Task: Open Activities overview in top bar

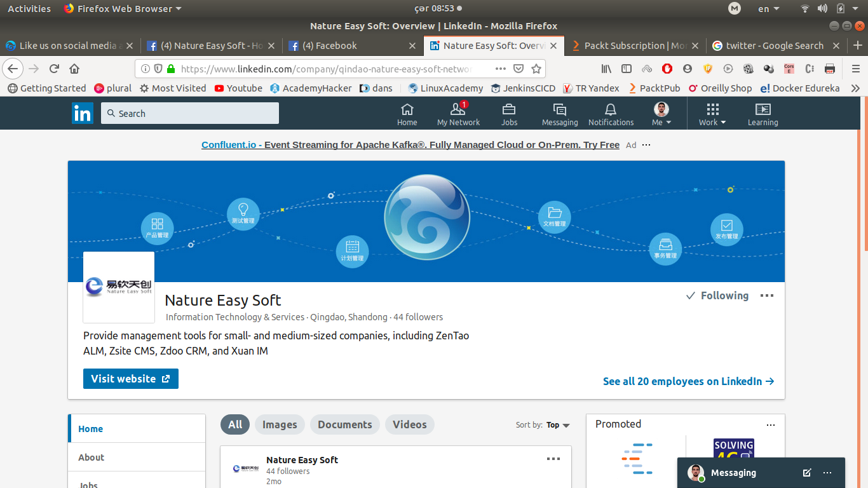Action: click(29, 9)
